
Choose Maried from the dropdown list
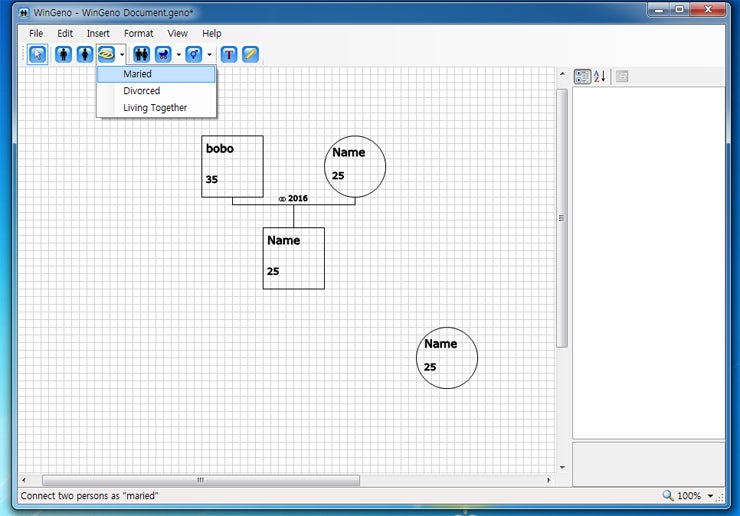tap(156, 74)
